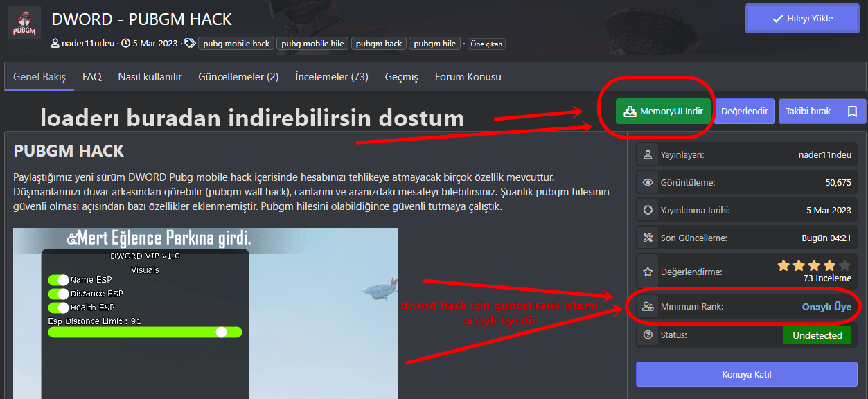Click the 'DWORD VIP v1.0' menu title
This screenshot has width=868, height=399.
145,256
